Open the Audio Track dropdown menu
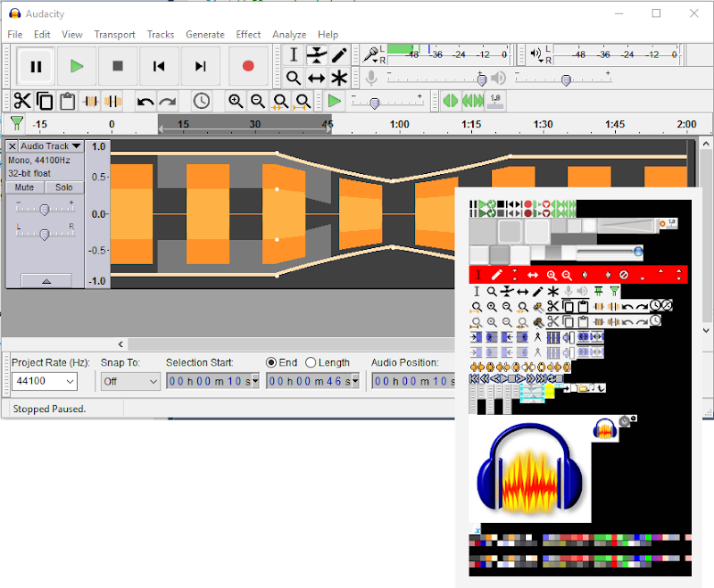 [50, 146]
